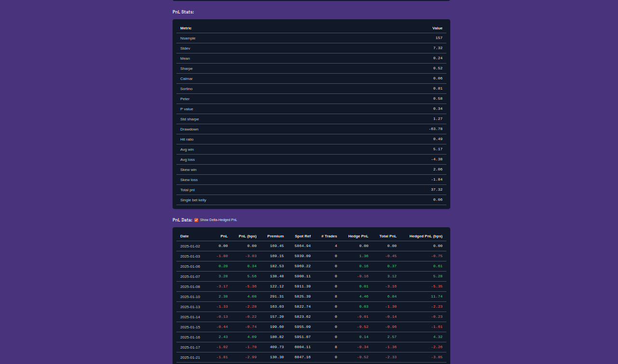Click the Peter value 0.58
The image size is (618, 364).
[x=438, y=99]
